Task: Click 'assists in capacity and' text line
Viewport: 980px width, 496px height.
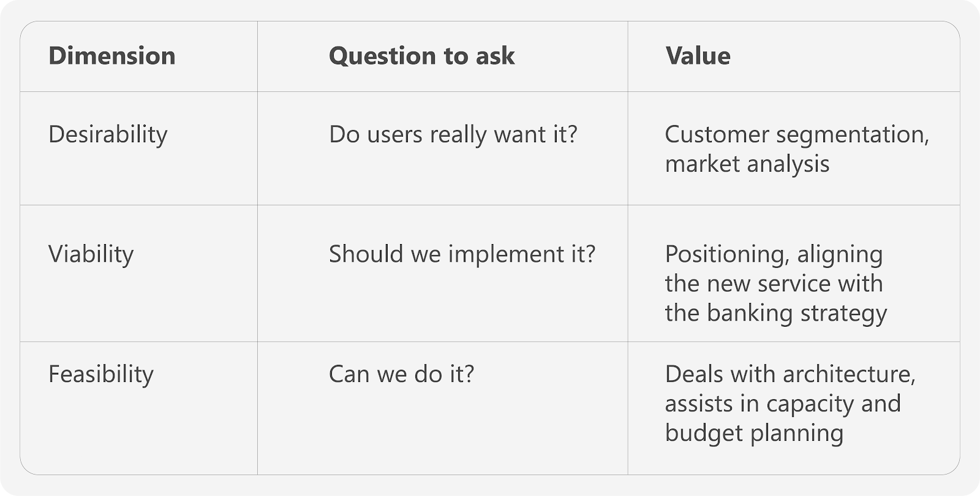Action: [x=783, y=403]
